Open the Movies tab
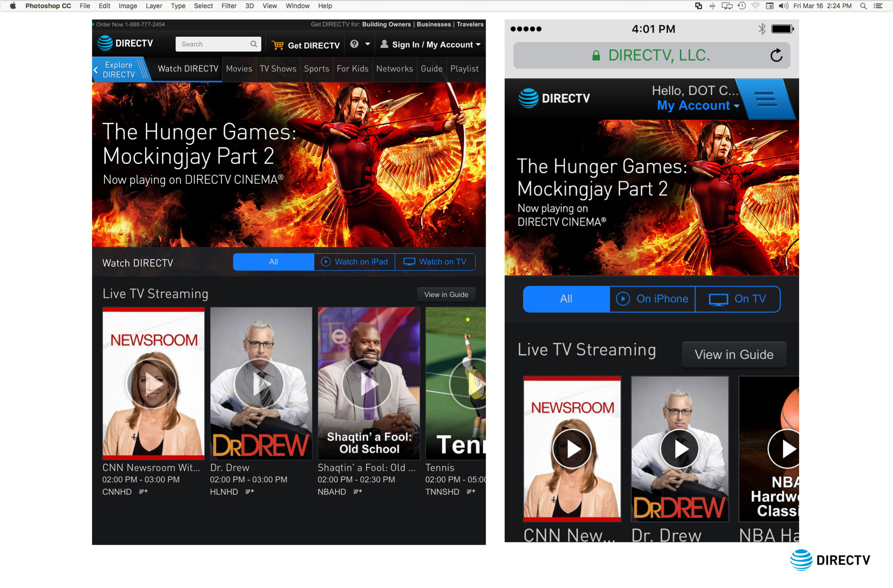 pos(239,69)
